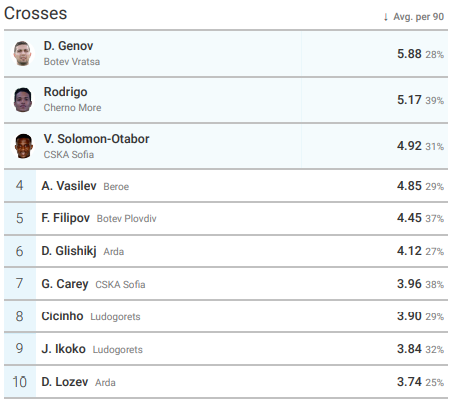The width and height of the screenshot is (463, 411).
Task: Open D. Genov player name link
Action: [68, 46]
